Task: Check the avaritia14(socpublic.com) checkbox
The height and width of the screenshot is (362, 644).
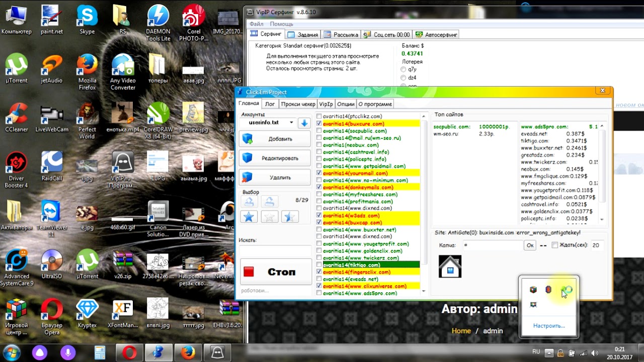Action: point(319,131)
